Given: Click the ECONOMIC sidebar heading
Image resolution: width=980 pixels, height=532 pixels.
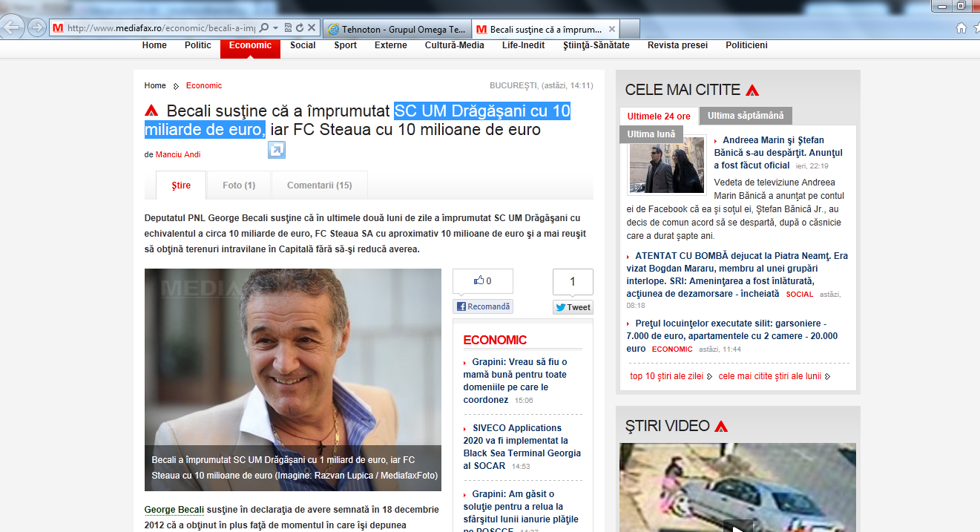Looking at the screenshot, I should (495, 340).
